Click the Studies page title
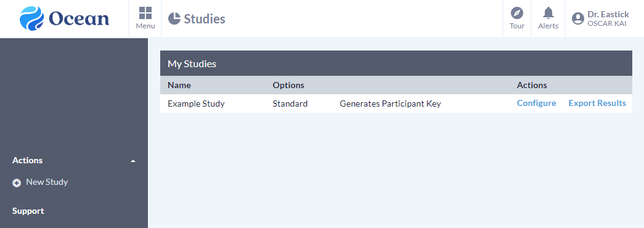 click(205, 19)
